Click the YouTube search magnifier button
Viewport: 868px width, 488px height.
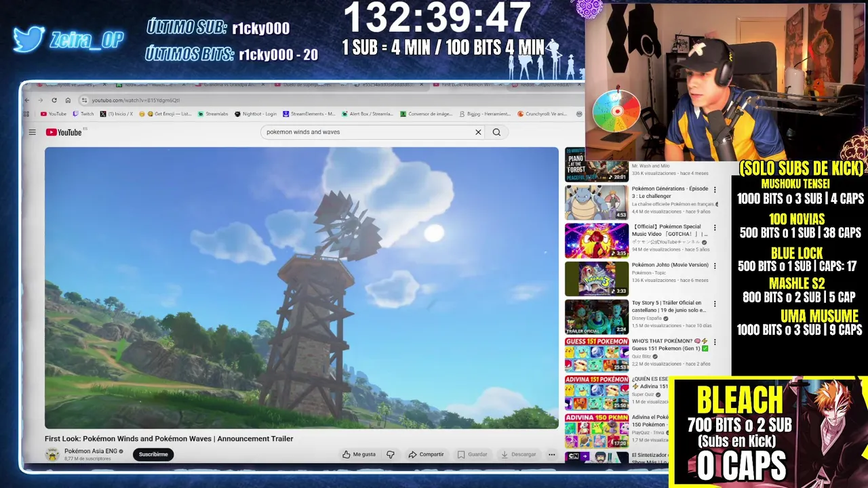(x=496, y=132)
